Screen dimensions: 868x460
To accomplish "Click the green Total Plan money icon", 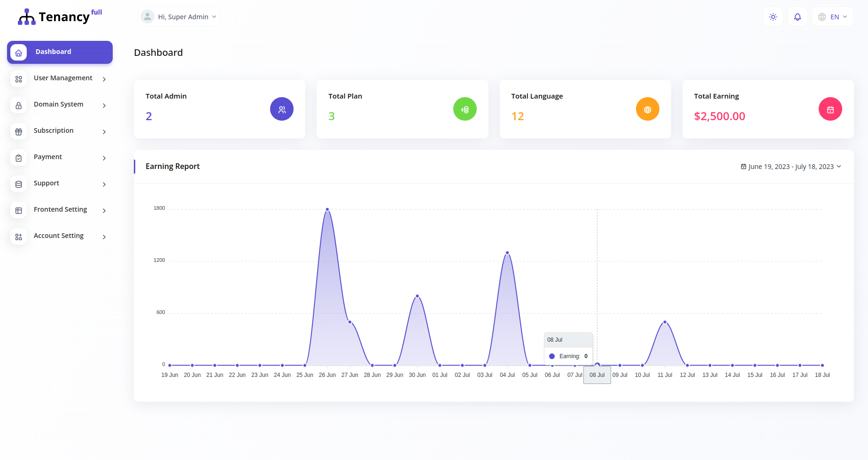I will coord(465,109).
